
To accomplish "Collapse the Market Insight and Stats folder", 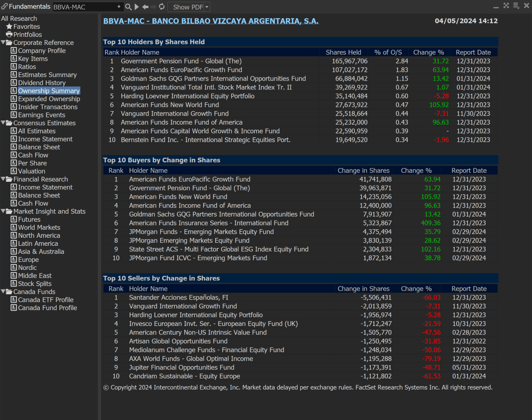I will coord(3,212).
